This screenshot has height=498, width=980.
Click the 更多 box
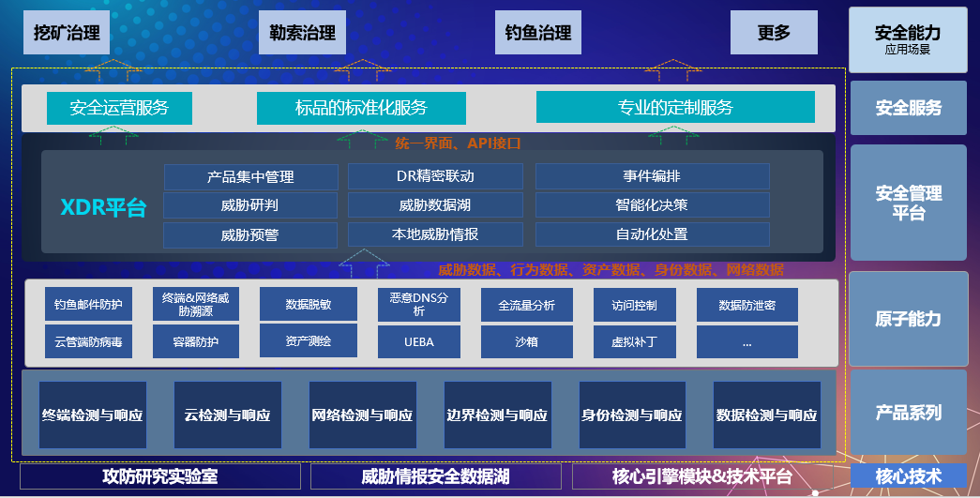(774, 33)
